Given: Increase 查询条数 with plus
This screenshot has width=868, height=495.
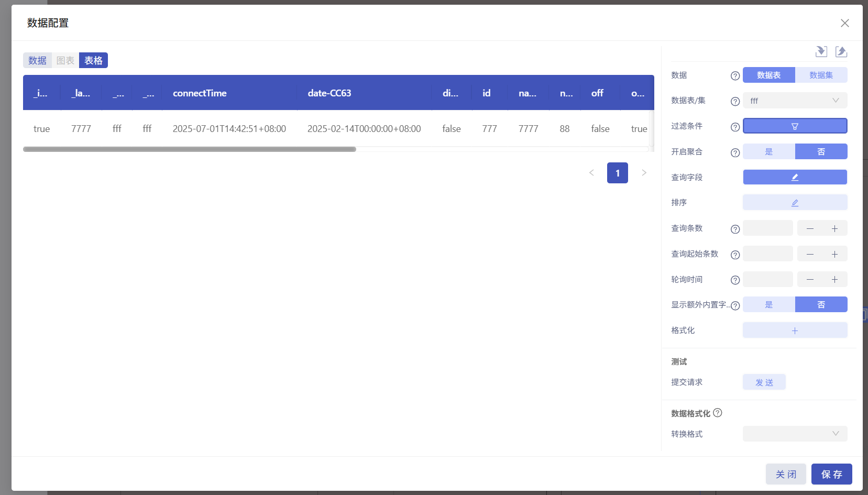Looking at the screenshot, I should pyautogui.click(x=834, y=228).
